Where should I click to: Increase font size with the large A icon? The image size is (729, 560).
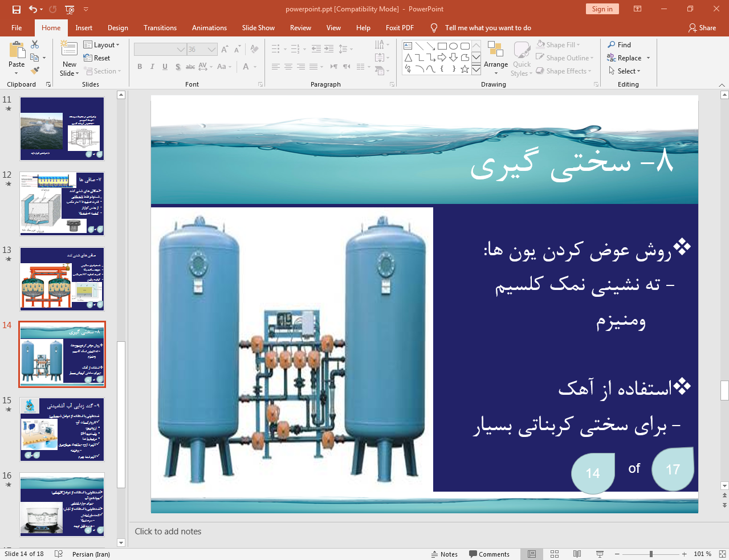(x=225, y=50)
